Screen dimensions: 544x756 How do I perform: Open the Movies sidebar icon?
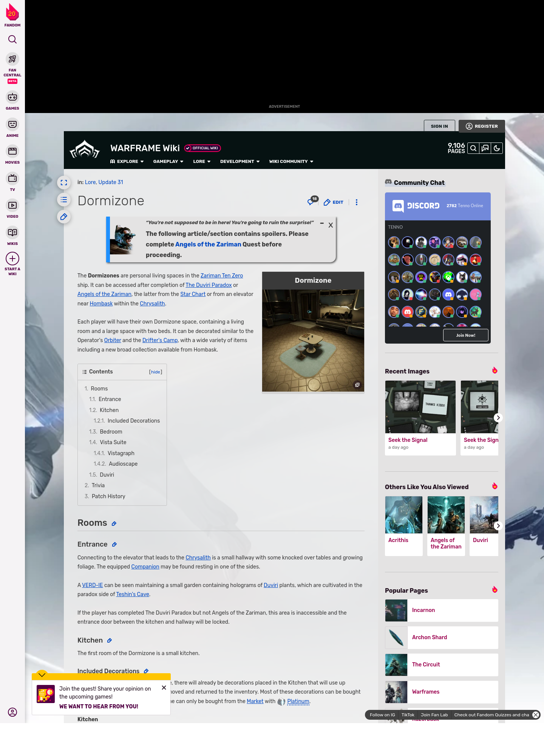12,151
